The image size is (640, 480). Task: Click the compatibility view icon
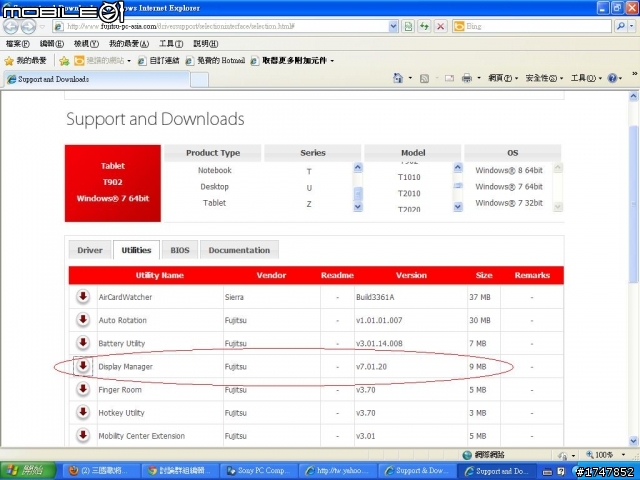[x=408, y=27]
